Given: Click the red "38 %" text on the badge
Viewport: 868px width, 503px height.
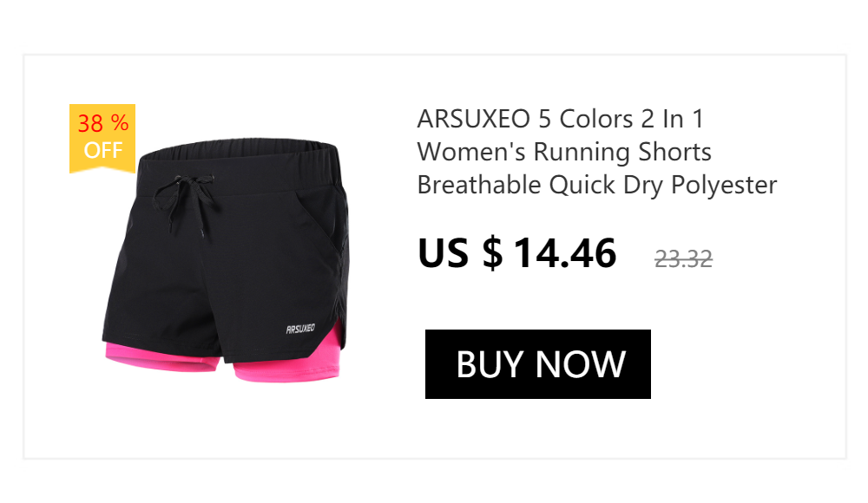Looking at the screenshot, I should tap(103, 123).
